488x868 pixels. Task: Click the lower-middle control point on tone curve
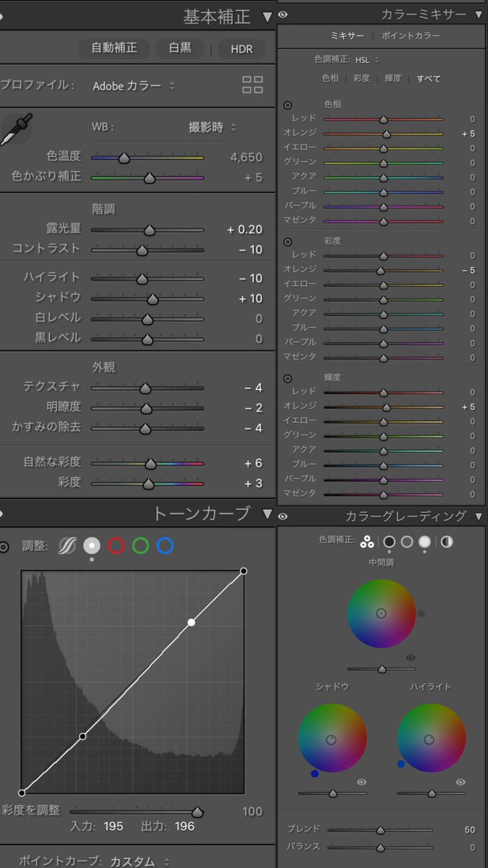click(82, 736)
